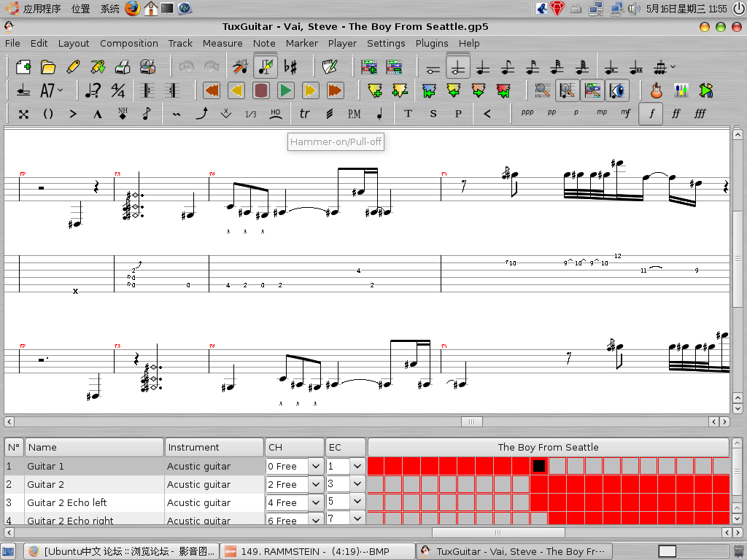Open the Track menu
Viewport: 747px width, 560px height.
(180, 43)
